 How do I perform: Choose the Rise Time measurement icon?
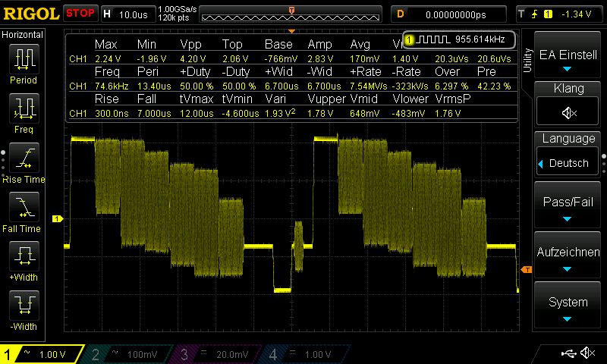[x=24, y=162]
